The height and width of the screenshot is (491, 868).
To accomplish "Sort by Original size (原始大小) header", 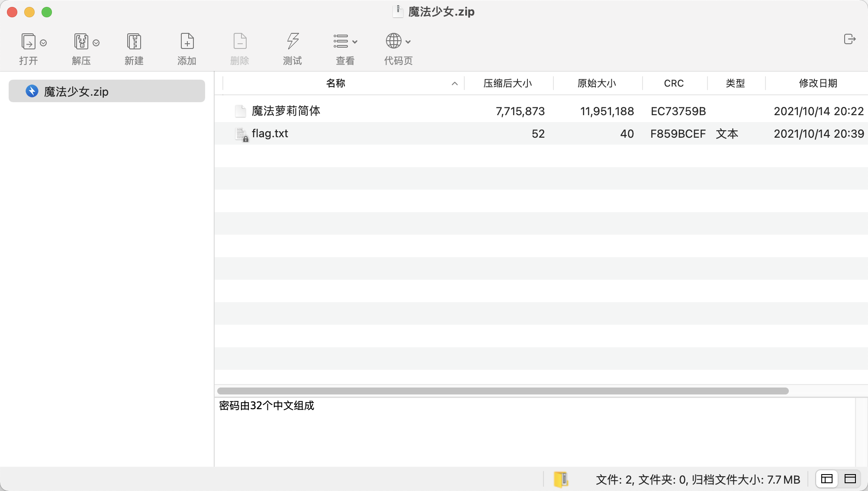I will 597,83.
